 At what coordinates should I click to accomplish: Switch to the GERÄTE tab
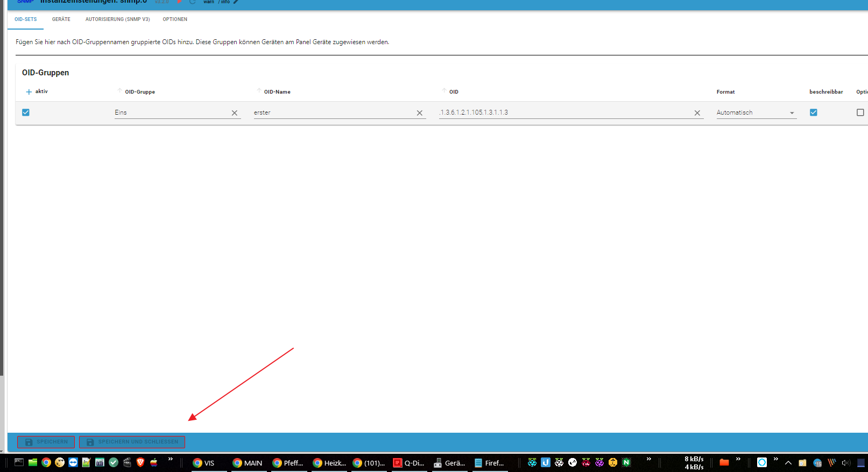click(61, 19)
